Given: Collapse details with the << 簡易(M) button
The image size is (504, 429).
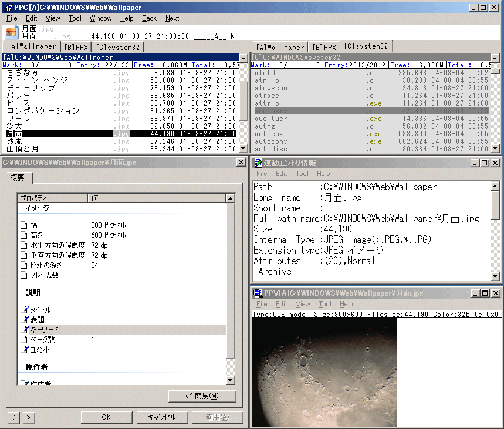Looking at the screenshot, I should coord(202,396).
